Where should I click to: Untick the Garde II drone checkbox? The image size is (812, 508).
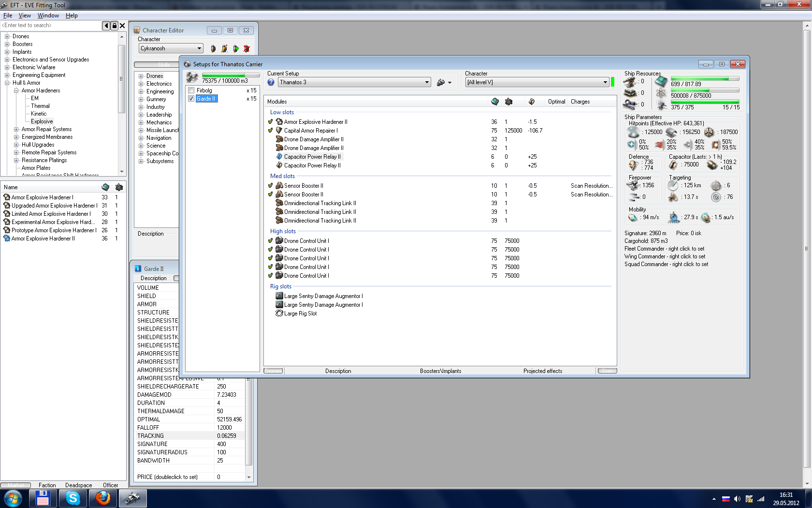191,99
